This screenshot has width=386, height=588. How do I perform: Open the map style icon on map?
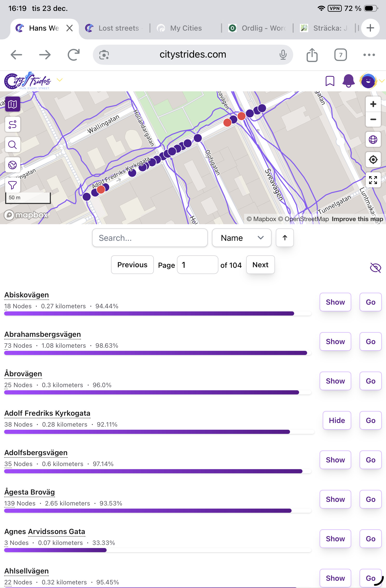pos(12,104)
